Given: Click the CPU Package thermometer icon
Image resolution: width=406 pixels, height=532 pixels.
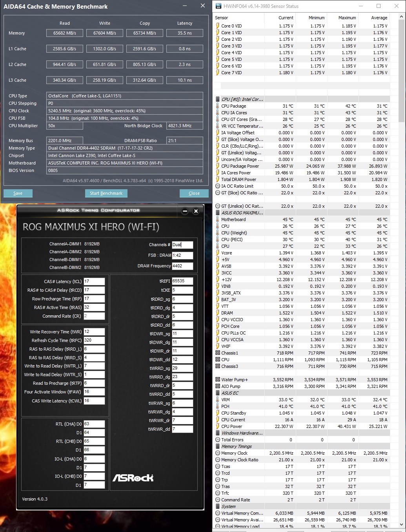Looking at the screenshot, I should pyautogui.click(x=218, y=106).
